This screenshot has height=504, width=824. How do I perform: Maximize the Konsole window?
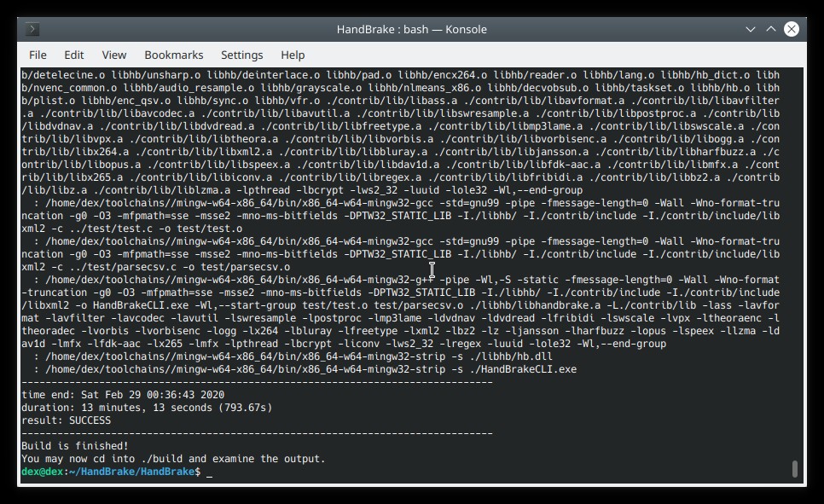click(771, 30)
